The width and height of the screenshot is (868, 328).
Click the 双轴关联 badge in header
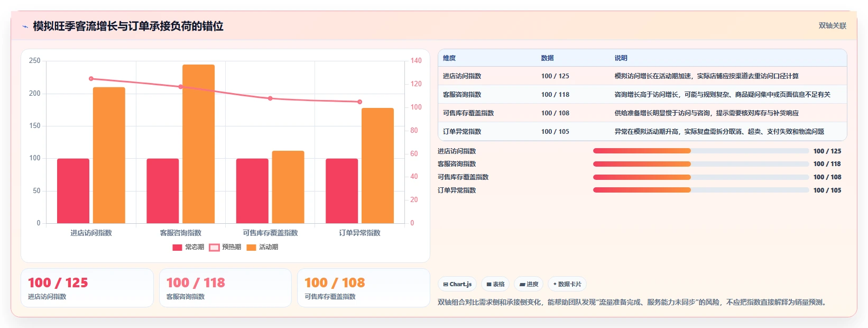[x=833, y=25]
